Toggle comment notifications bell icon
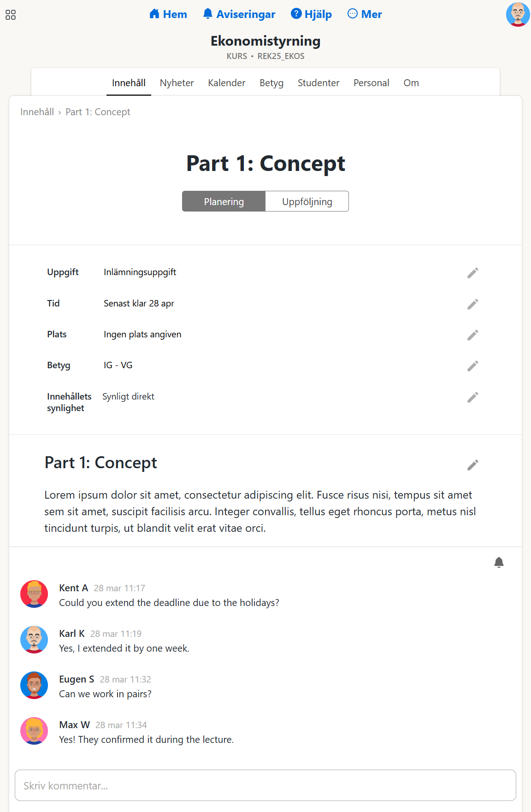The width and height of the screenshot is (531, 812). pos(499,562)
